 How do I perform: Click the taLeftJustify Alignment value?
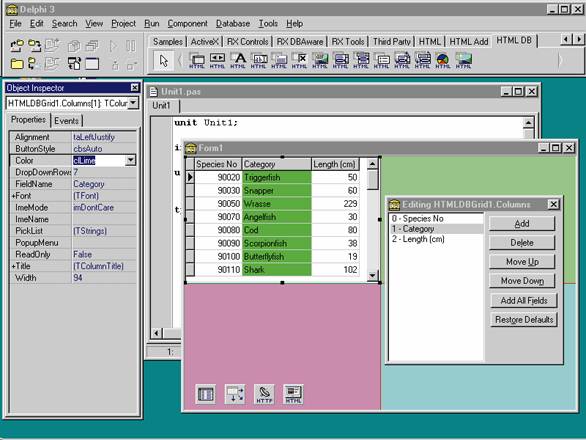coord(104,137)
